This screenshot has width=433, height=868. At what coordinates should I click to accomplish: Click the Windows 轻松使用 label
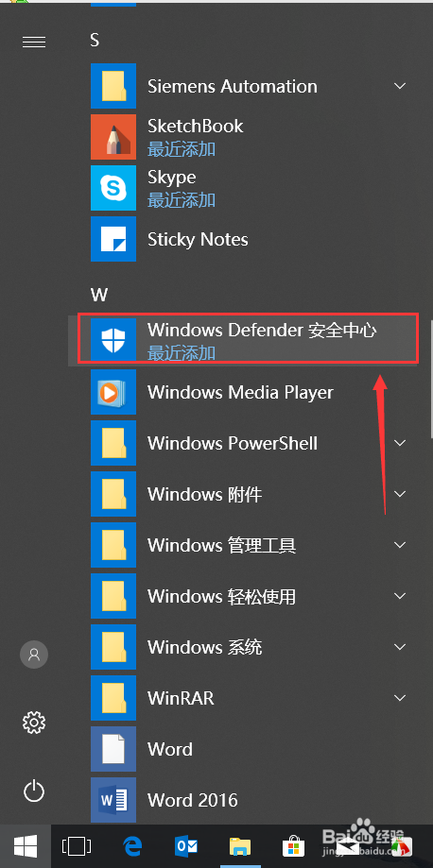(222, 596)
